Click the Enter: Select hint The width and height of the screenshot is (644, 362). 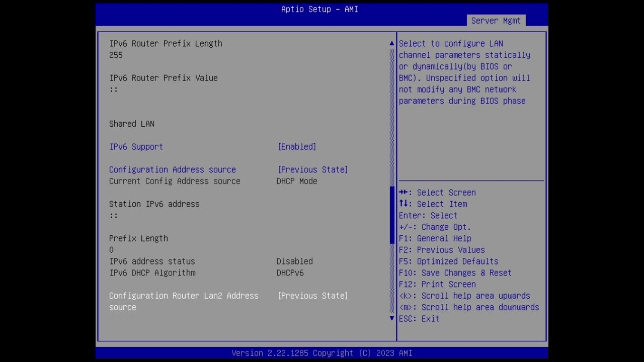428,216
